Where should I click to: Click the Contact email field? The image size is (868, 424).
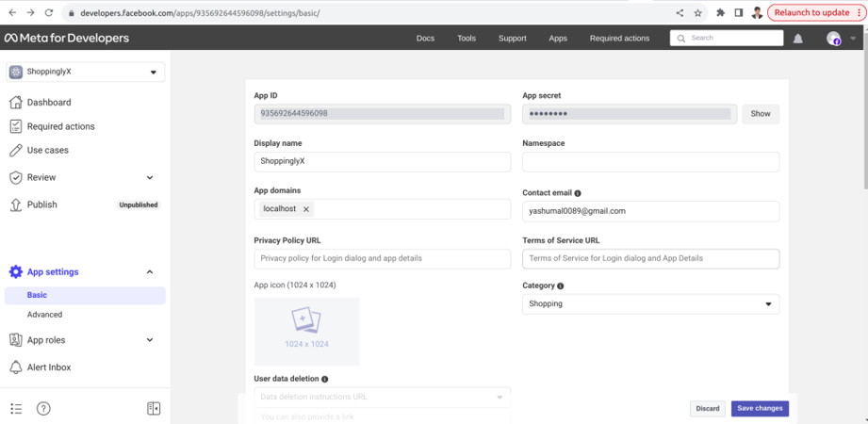651,211
